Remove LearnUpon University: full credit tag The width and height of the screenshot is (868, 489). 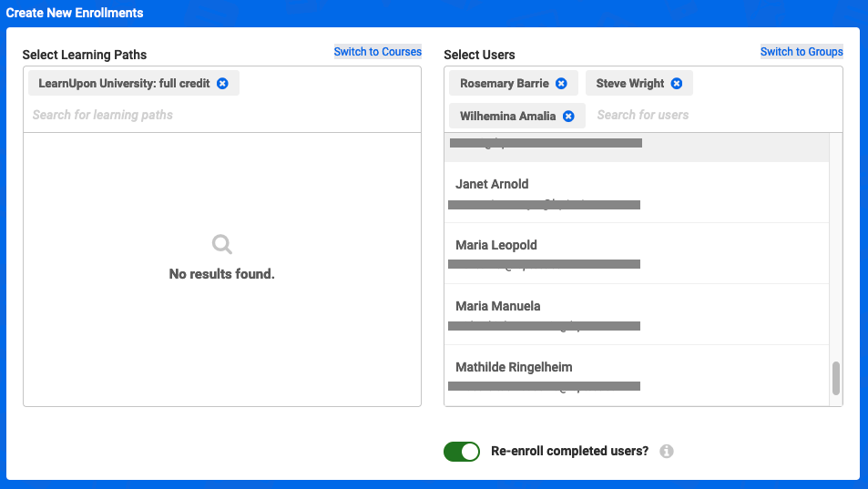222,84
